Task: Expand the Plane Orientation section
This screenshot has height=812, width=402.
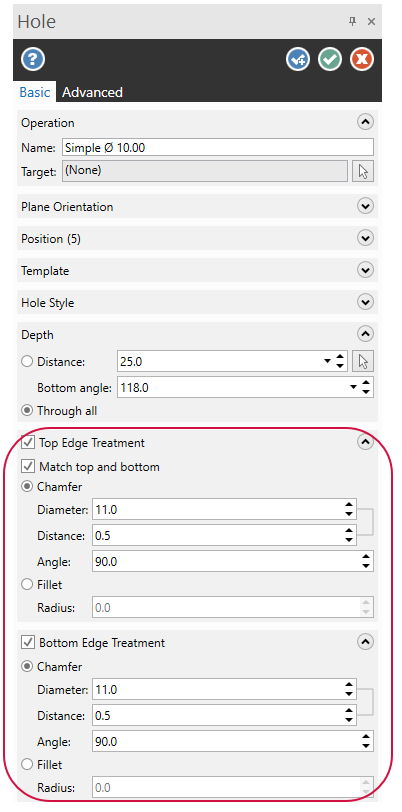Action: [365, 207]
